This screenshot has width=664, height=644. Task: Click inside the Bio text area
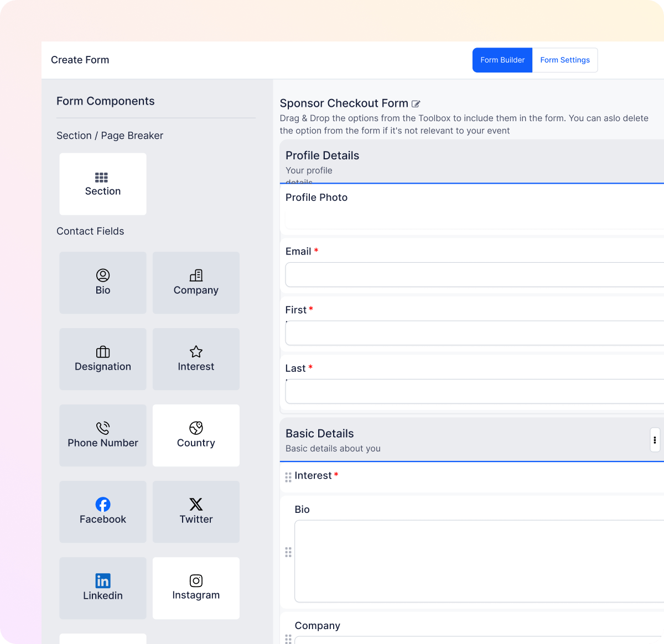[479, 561]
